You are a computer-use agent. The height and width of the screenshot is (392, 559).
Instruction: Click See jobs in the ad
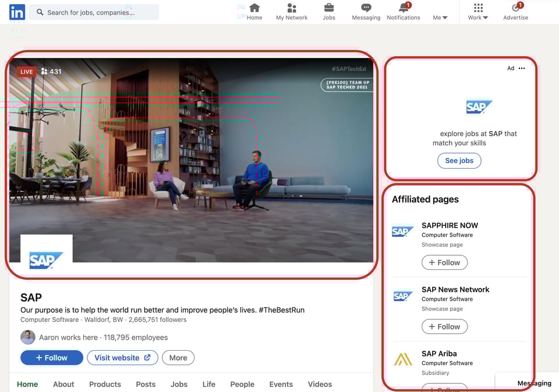coord(459,161)
